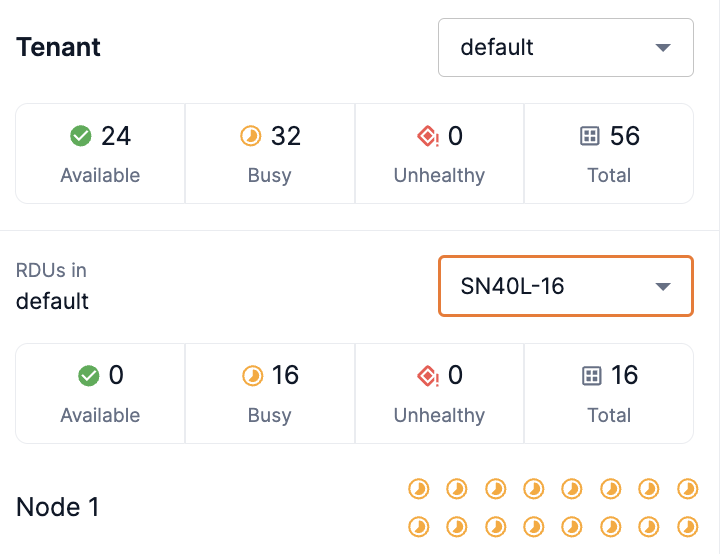Click the Tenant Available label text
Image resolution: width=720 pixels, height=554 pixels.
click(100, 175)
